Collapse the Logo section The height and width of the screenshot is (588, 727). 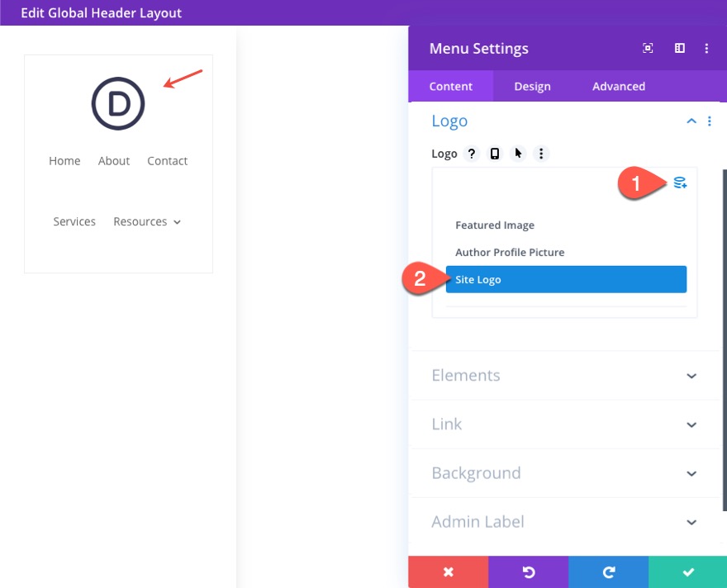point(691,121)
